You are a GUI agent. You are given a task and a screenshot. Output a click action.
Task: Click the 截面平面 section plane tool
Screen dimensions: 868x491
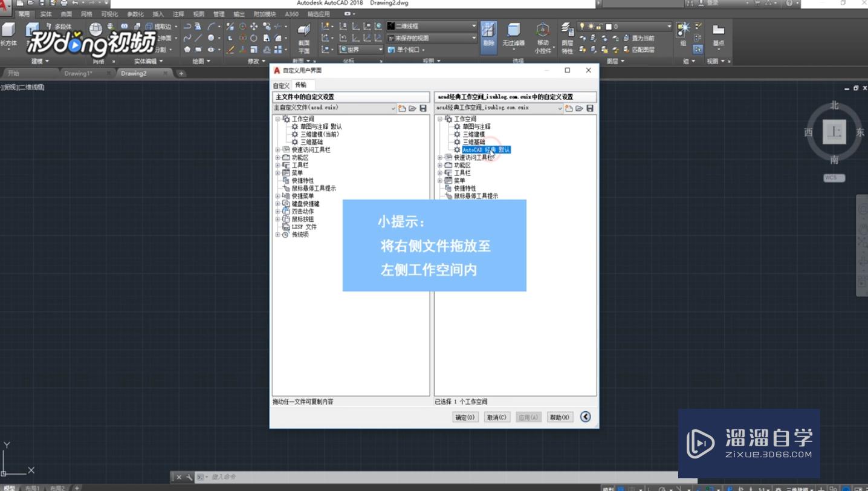point(304,38)
